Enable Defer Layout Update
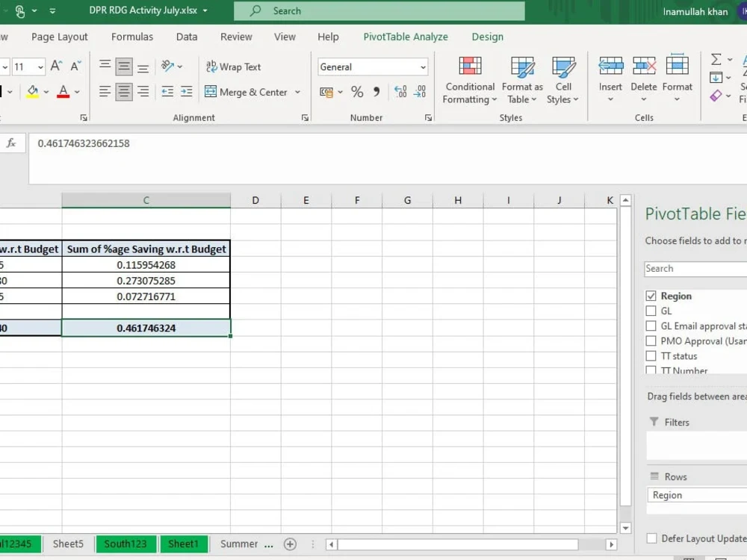 point(651,538)
